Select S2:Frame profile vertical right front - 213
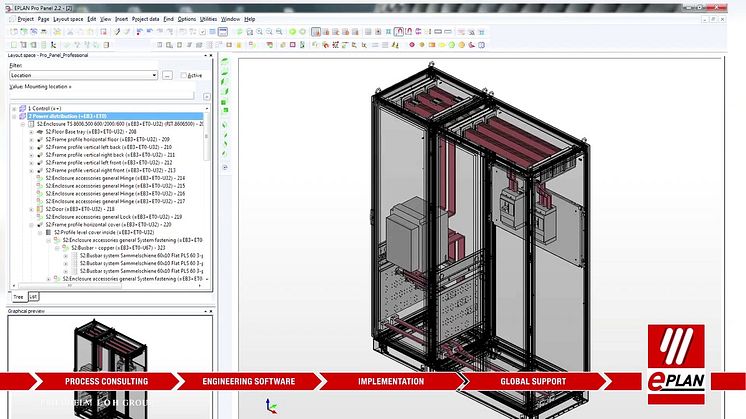This screenshot has height=419, width=746. 110,170
